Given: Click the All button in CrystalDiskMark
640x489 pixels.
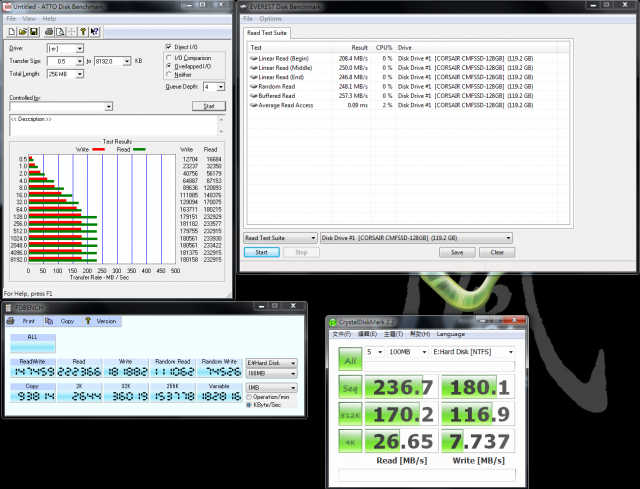Looking at the screenshot, I should pyautogui.click(x=350, y=360).
